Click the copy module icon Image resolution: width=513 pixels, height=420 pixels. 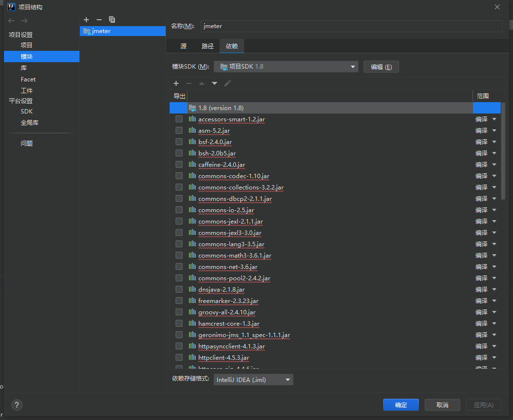pyautogui.click(x=112, y=20)
